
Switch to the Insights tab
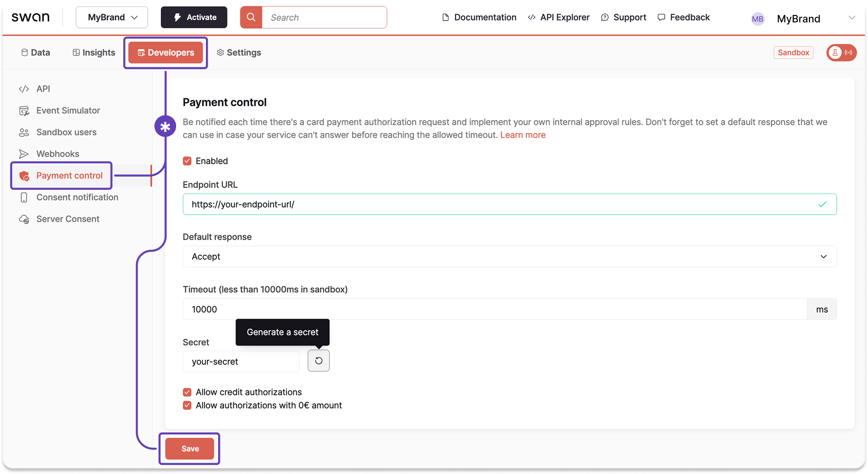93,52
